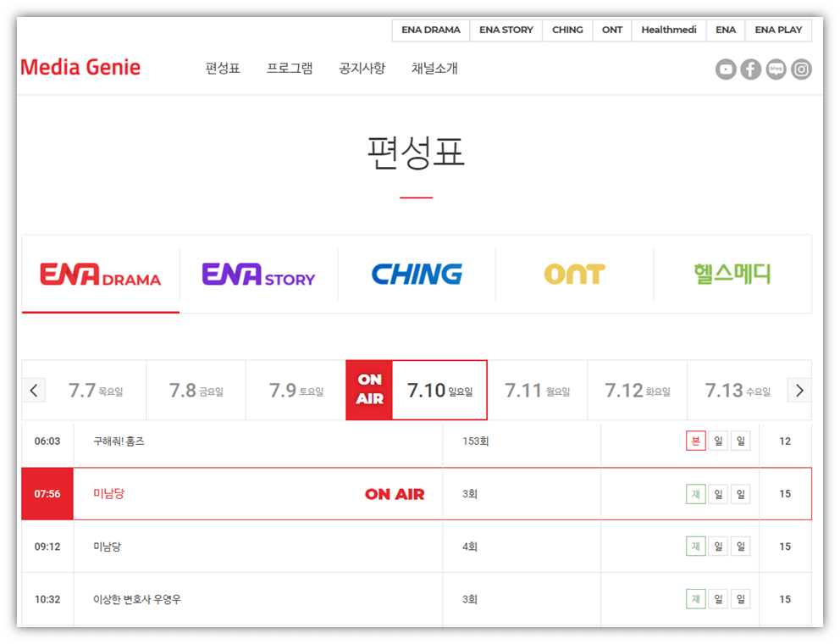Select the 7.8 금요일 date
Image resolution: width=840 pixels, height=644 pixels.
(x=196, y=391)
